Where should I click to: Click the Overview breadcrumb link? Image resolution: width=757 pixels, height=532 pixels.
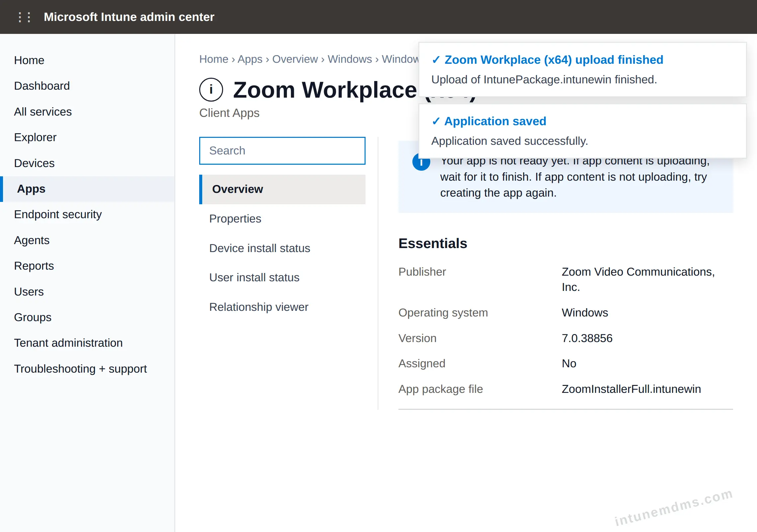[295, 59]
